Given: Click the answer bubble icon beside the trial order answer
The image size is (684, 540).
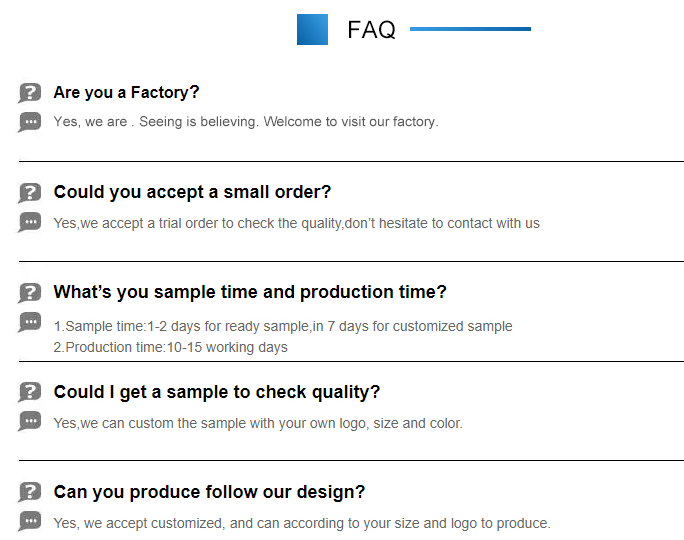Looking at the screenshot, I should pos(30,222).
